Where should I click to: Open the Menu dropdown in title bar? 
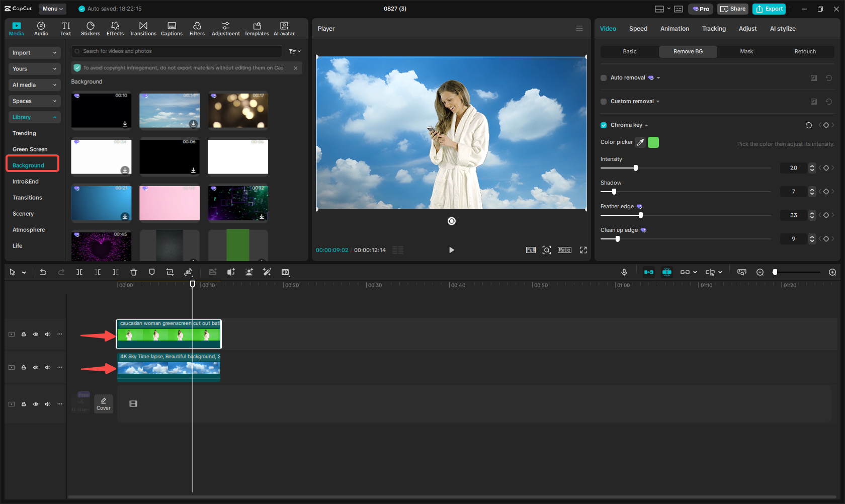click(52, 9)
